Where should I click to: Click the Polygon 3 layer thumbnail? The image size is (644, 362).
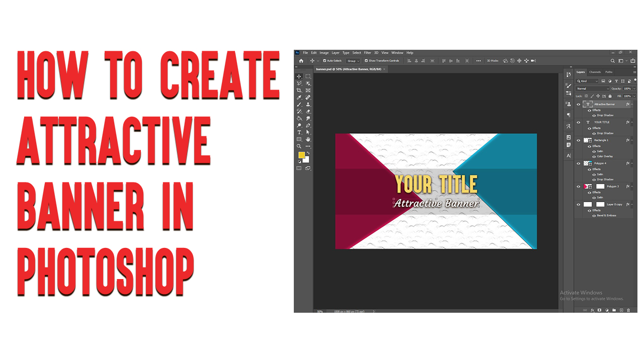click(588, 187)
